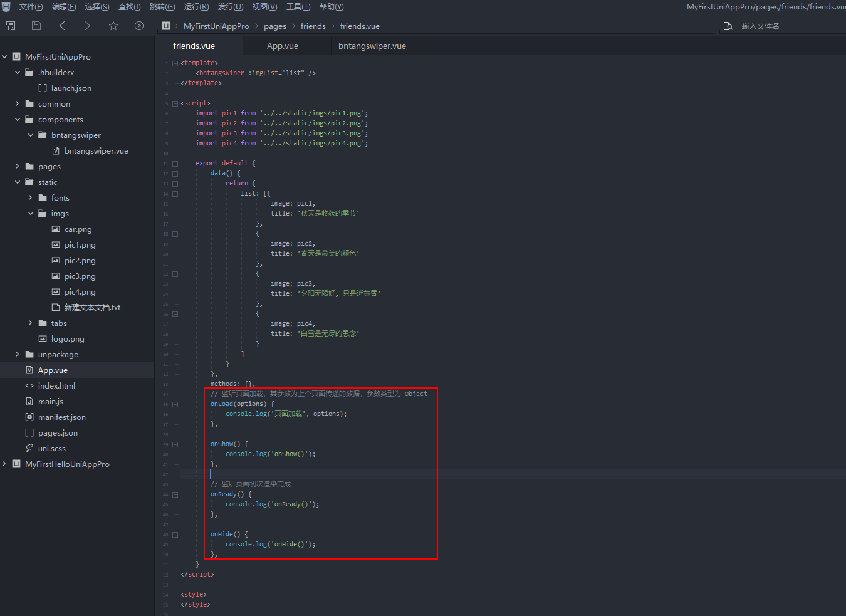Open the 视图(V) menu
Viewport: 846px width, 616px height.
(264, 7)
